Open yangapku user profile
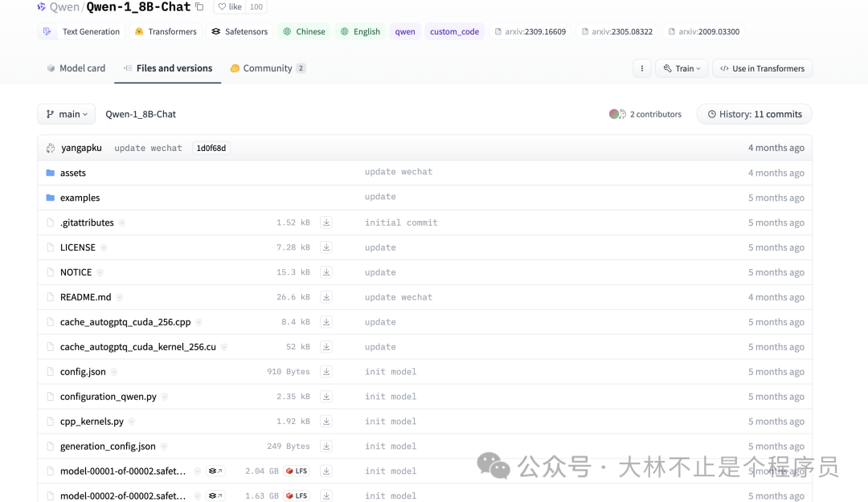 point(81,148)
